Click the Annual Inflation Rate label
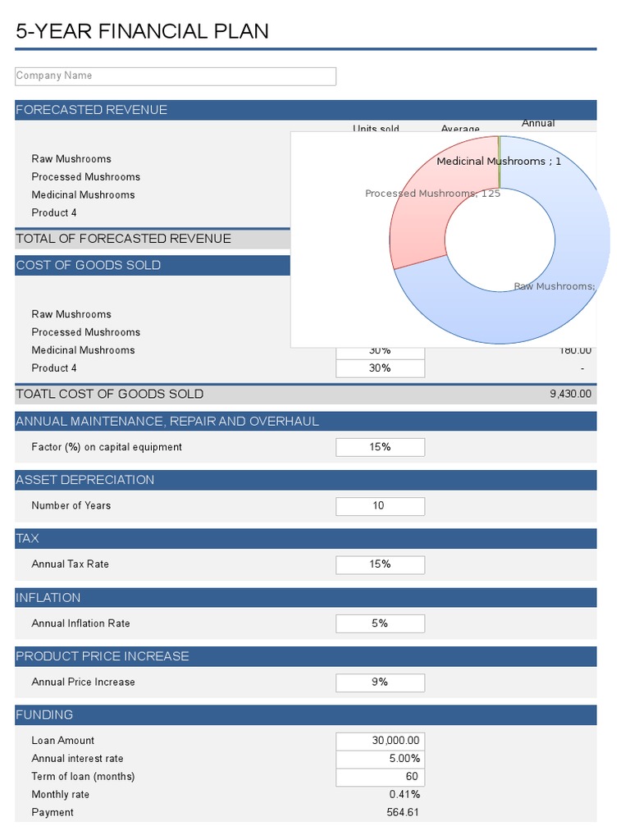The image size is (630, 840). click(81, 623)
